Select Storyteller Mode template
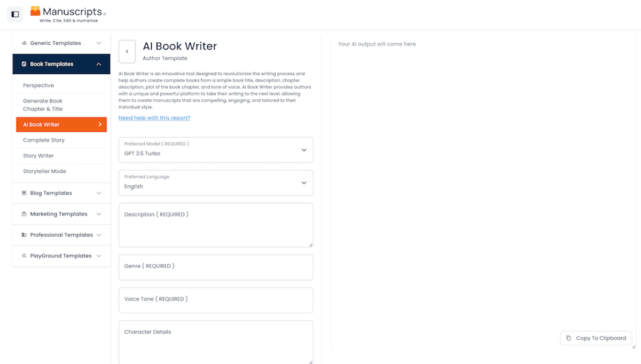The width and height of the screenshot is (641, 364). click(x=44, y=171)
